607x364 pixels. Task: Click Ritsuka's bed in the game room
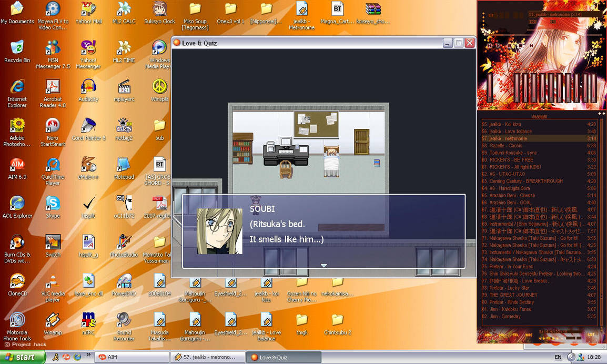click(x=331, y=161)
